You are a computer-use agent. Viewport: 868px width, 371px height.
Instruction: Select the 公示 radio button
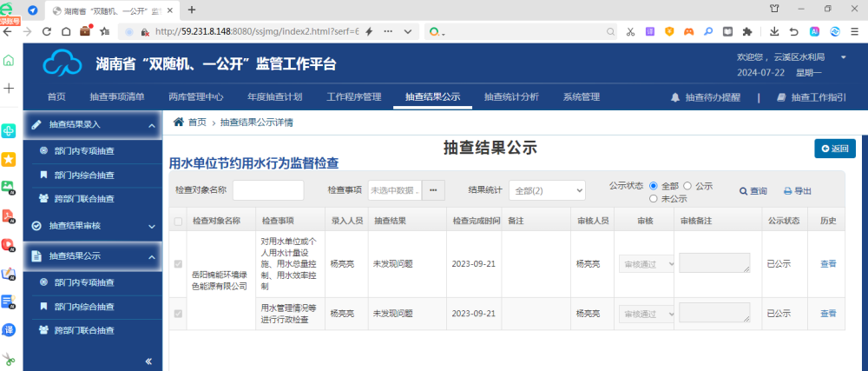coord(687,186)
